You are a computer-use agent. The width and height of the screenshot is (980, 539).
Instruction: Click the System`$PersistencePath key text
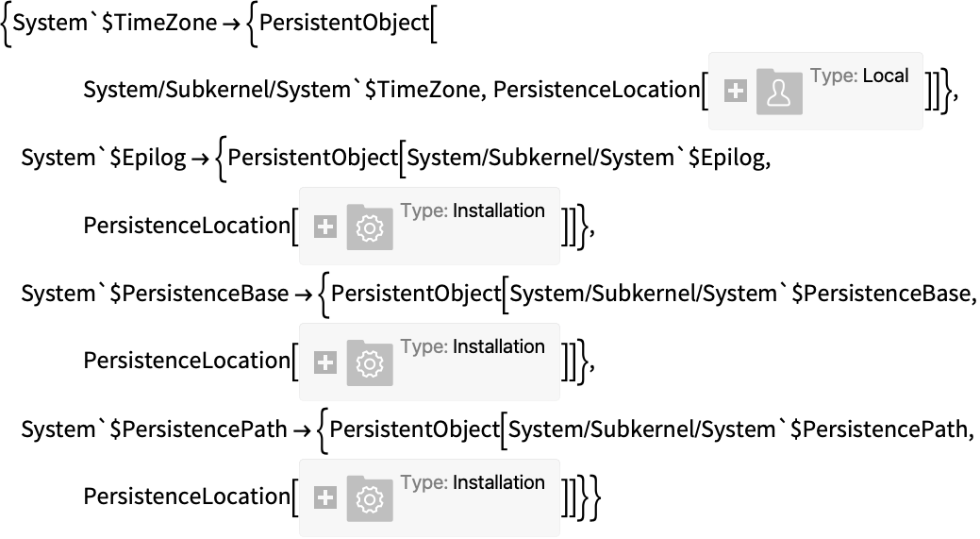click(154, 429)
